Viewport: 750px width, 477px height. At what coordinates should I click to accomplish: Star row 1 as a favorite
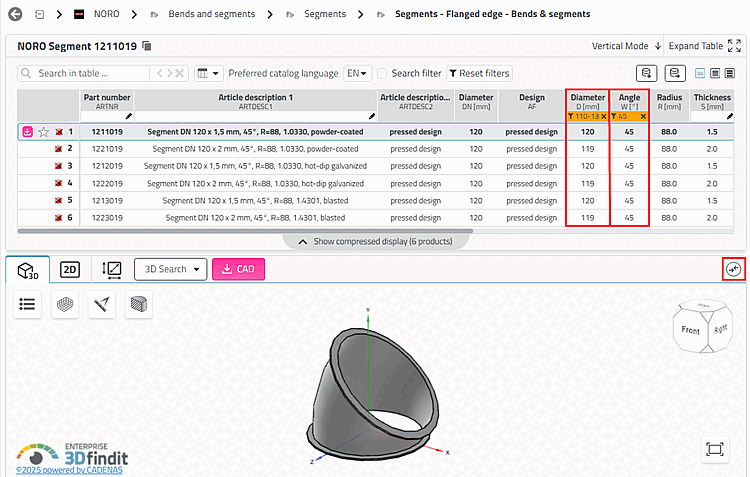pyautogui.click(x=44, y=132)
